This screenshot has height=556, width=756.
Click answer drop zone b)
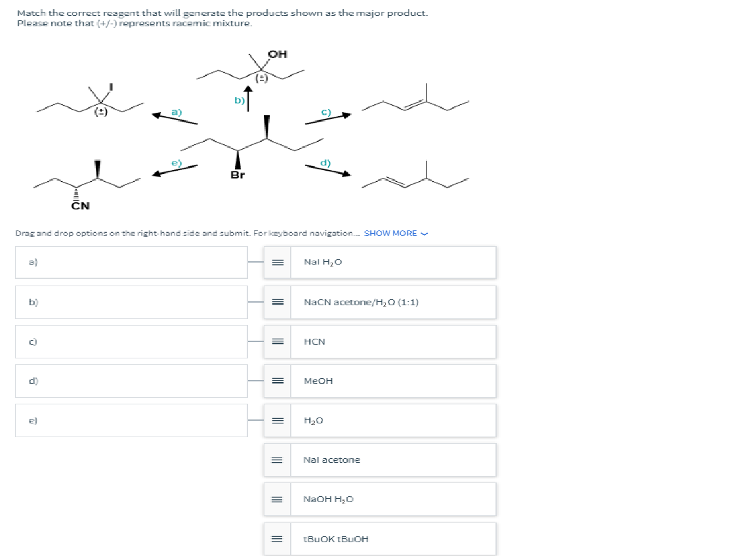[x=131, y=302]
